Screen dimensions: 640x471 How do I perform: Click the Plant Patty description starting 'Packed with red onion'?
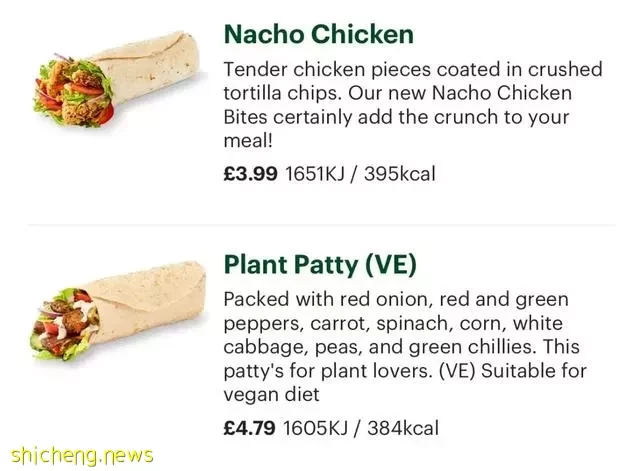(405, 347)
